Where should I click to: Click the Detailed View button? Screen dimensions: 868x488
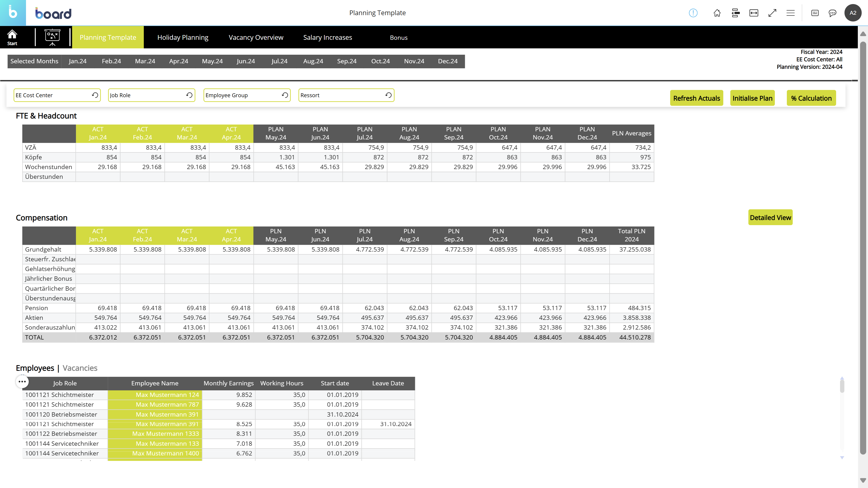tap(770, 218)
